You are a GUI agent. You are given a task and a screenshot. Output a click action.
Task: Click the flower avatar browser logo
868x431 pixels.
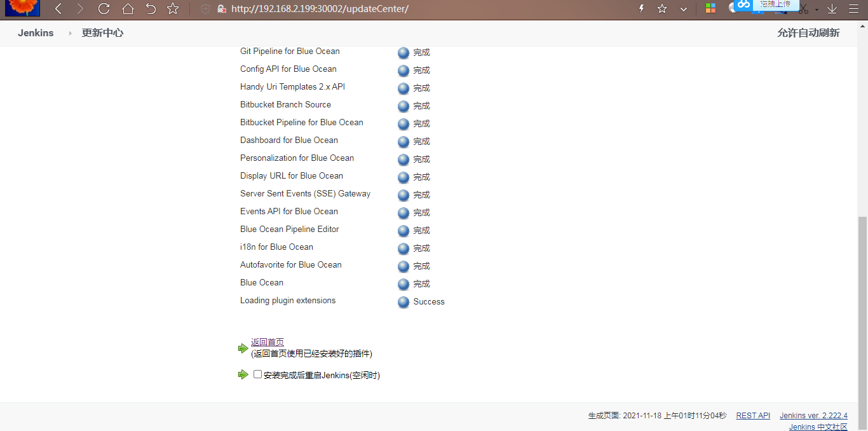click(23, 8)
